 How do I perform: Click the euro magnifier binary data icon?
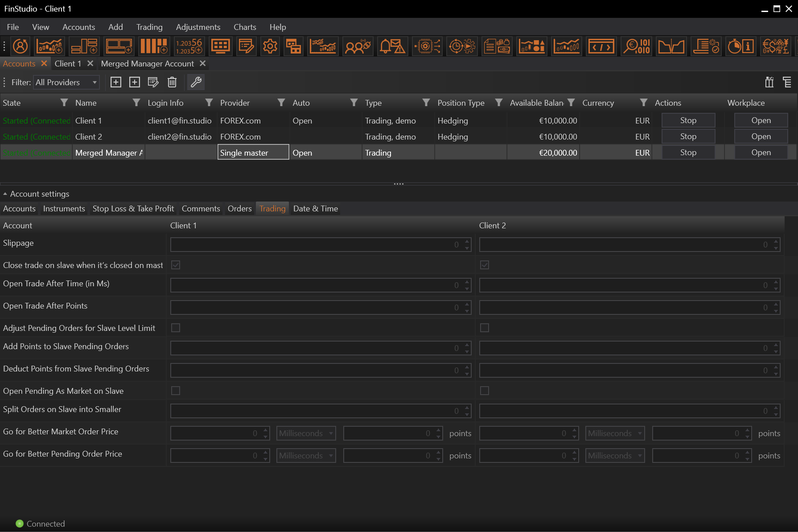[636, 46]
